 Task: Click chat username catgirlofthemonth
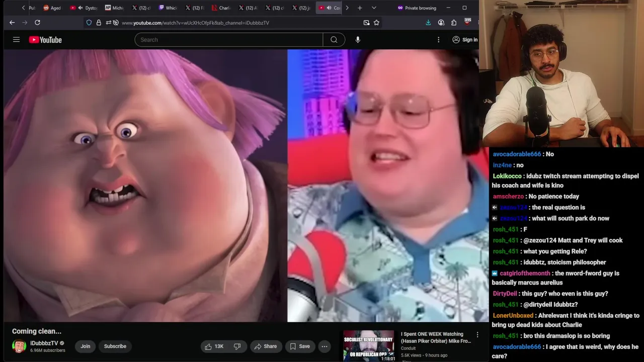[525, 274]
